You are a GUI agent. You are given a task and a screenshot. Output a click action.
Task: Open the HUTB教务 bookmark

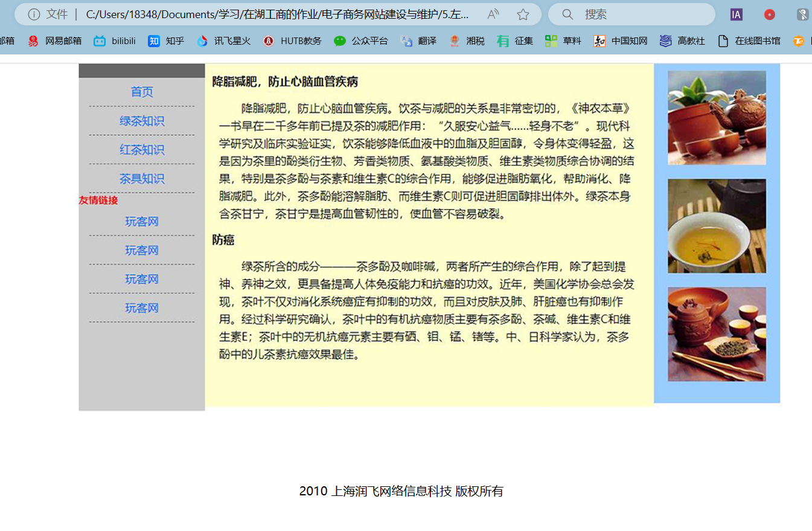click(292, 41)
